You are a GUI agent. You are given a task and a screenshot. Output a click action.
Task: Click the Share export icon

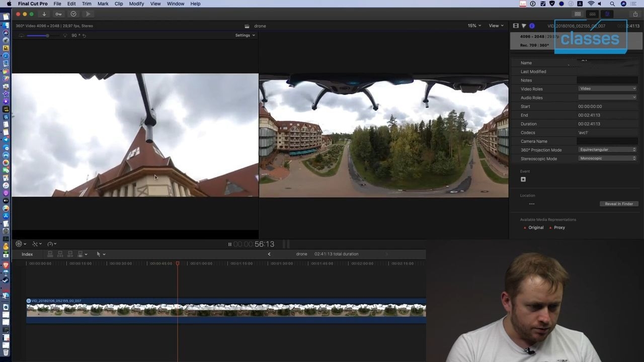pos(635,14)
